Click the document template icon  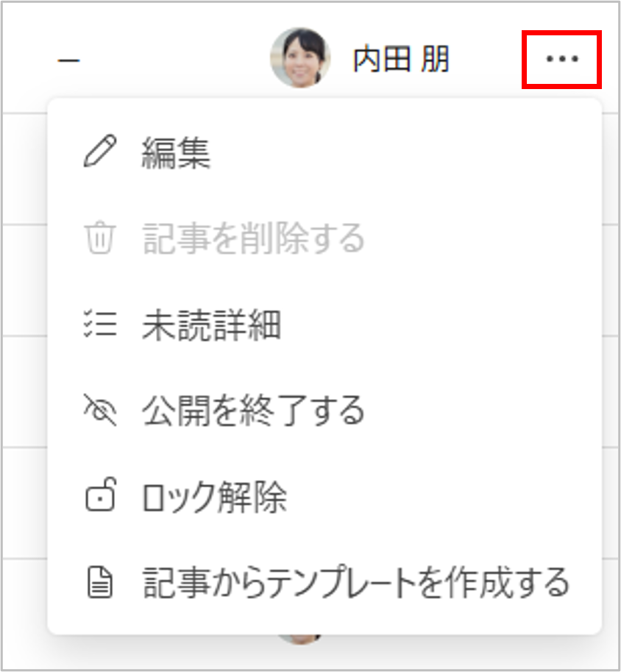[100, 582]
